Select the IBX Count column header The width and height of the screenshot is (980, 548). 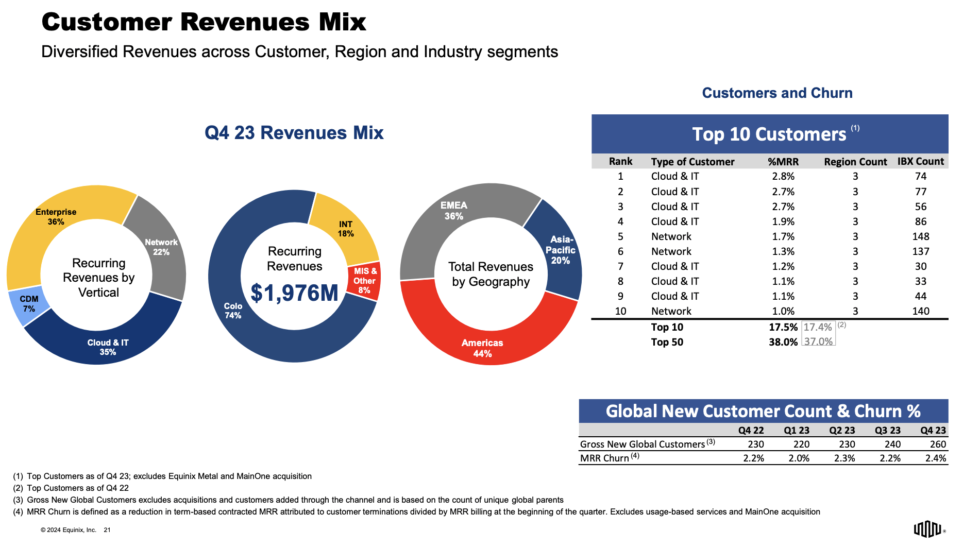(920, 161)
